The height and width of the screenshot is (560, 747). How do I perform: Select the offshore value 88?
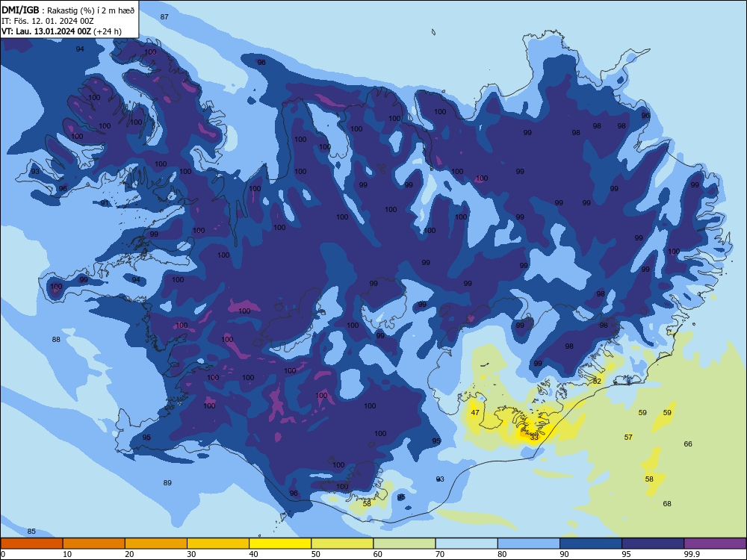pyautogui.click(x=56, y=339)
